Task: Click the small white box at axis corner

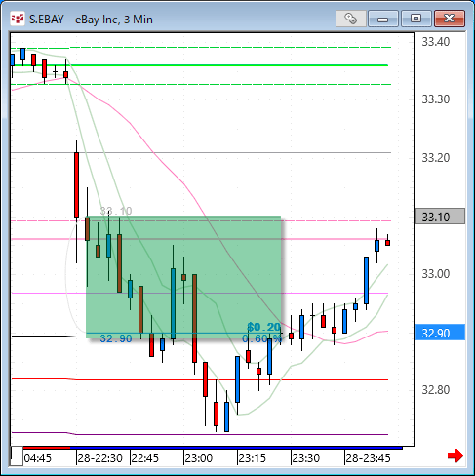Action: click(17, 456)
